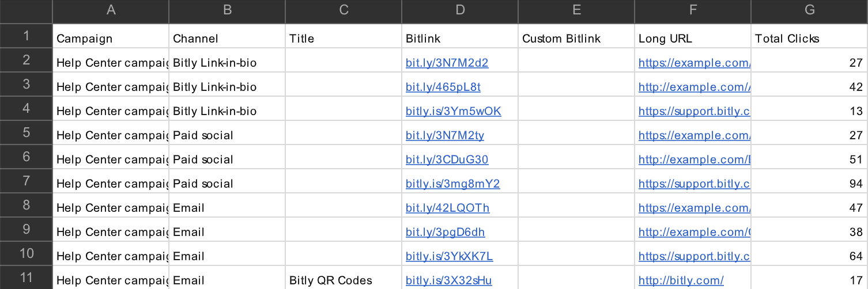The width and height of the screenshot is (868, 289).
Task: Follow the bitly.is/3X32sHu link
Action: pos(448,280)
